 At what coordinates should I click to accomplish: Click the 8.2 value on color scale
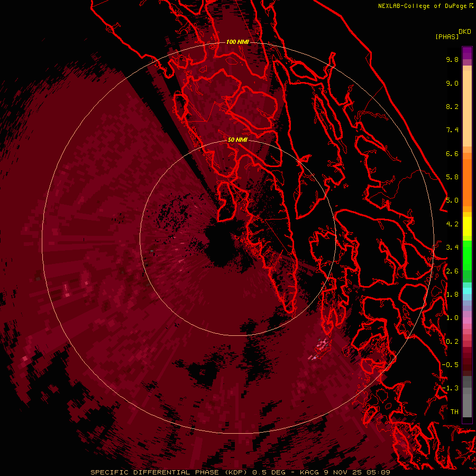point(452,106)
